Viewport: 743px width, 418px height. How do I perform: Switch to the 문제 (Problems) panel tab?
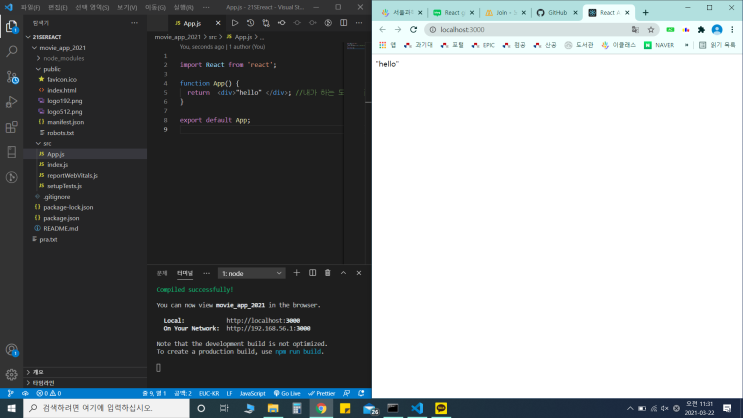tap(162, 273)
